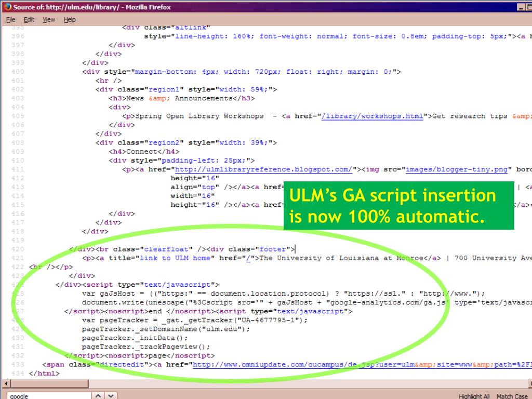This screenshot has width=532, height=399.
Task: Click the text pageTracker._setDomainName("ulm.edu");
Action: [166, 329]
